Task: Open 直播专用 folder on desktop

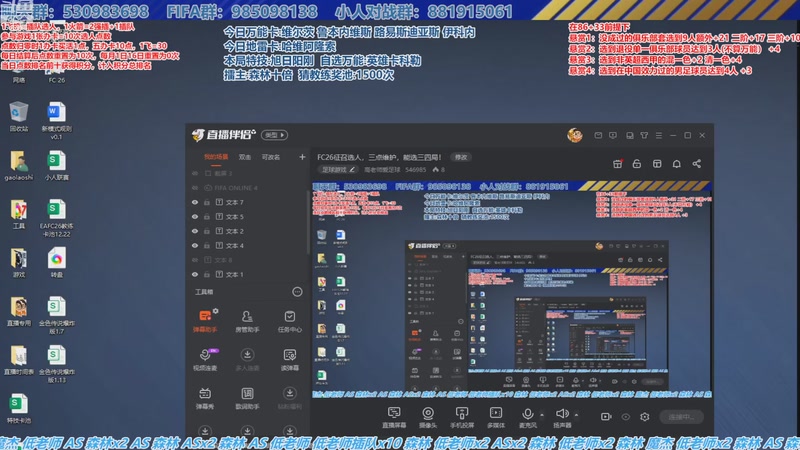Action: pos(18,311)
